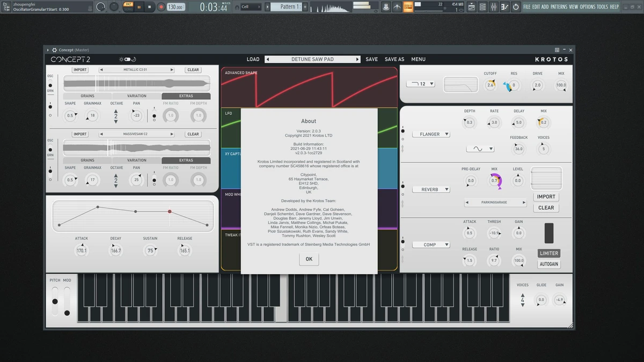This screenshot has height=362, width=644.
Task: Click LOAD in the Concept header
Action: point(253,60)
